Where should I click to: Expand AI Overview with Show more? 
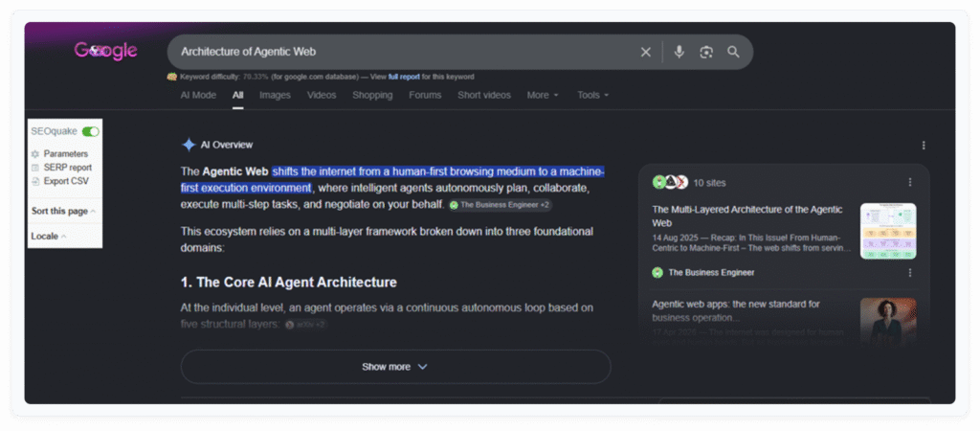tap(395, 367)
